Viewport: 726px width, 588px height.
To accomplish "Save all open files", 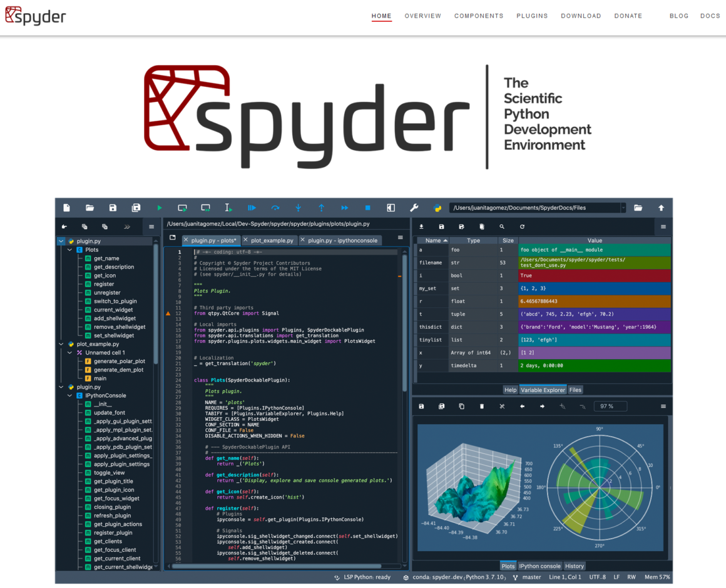I will pos(135,207).
